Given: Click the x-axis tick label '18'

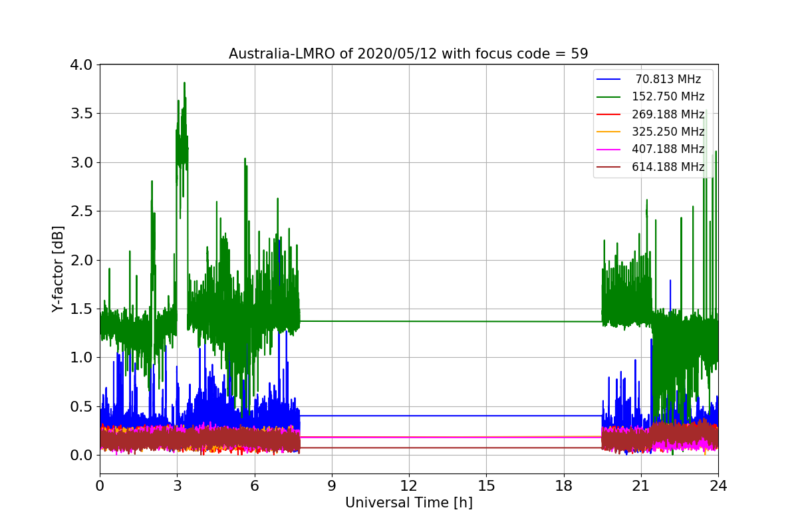Looking at the screenshot, I should 564,485.
